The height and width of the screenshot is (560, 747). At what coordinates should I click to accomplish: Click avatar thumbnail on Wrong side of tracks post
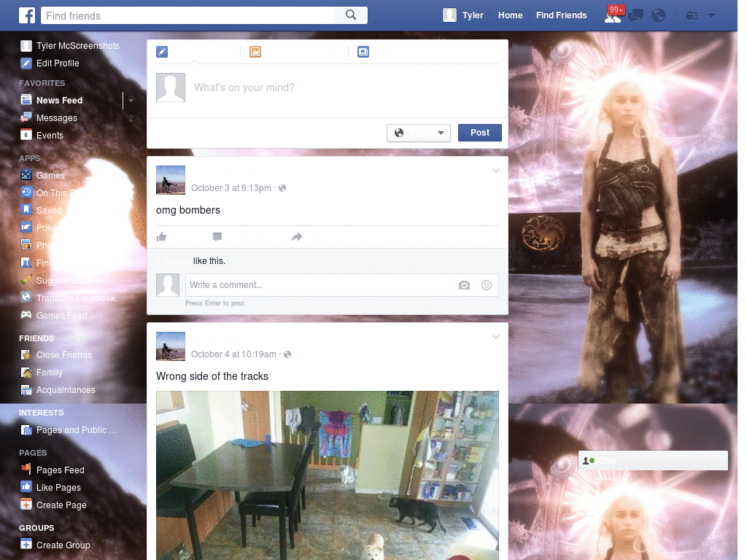coord(171,346)
